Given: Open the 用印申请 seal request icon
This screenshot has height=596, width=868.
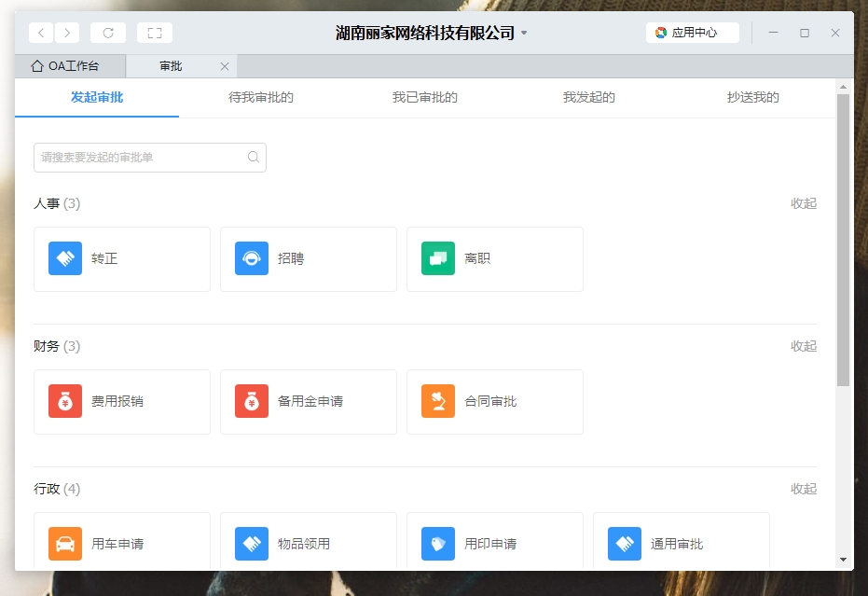Looking at the screenshot, I should coord(438,544).
